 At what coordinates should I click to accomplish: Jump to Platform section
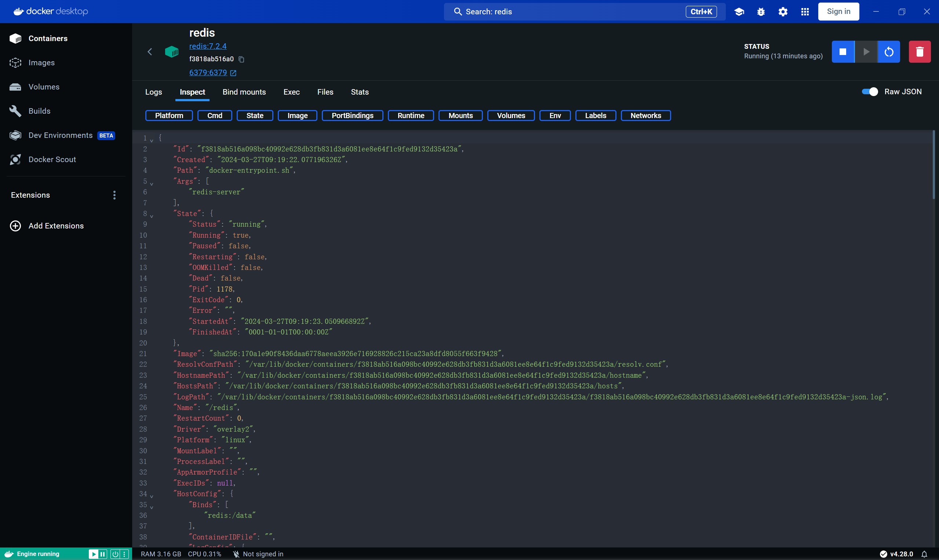(x=169, y=116)
